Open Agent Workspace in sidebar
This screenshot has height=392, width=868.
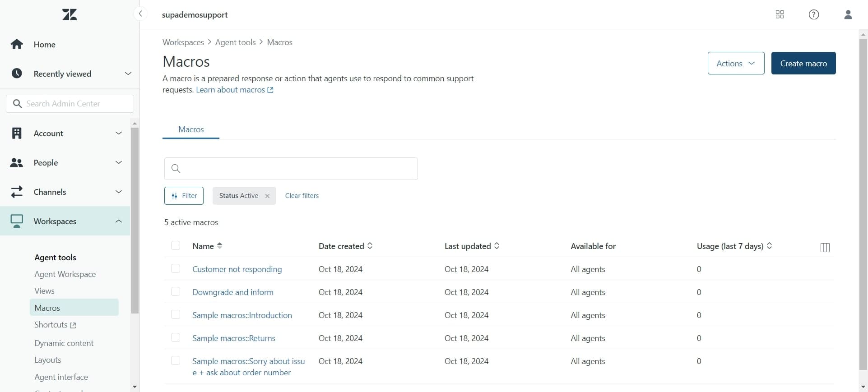pyautogui.click(x=65, y=274)
